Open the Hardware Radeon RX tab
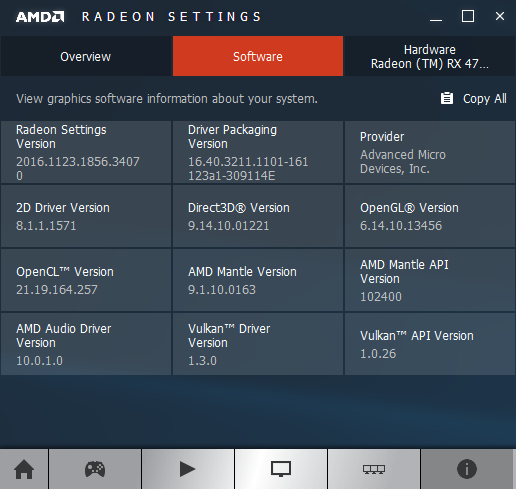The height and width of the screenshot is (489, 516). (430, 56)
